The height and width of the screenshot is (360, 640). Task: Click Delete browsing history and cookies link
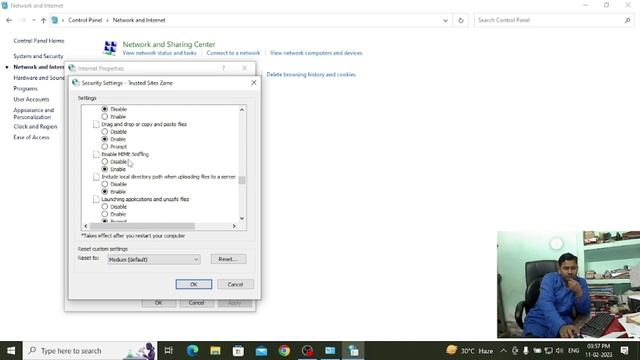311,75
